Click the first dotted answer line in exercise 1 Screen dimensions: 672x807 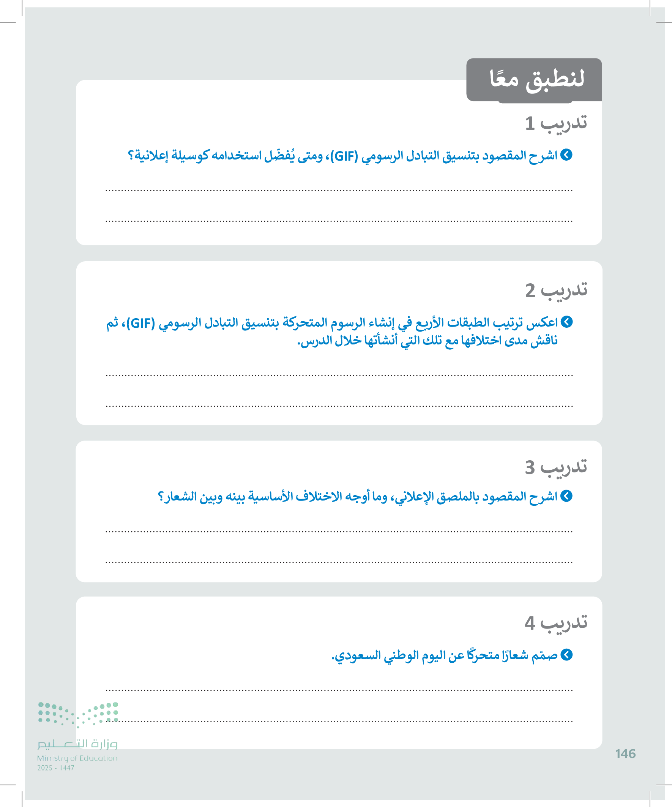coord(339,190)
